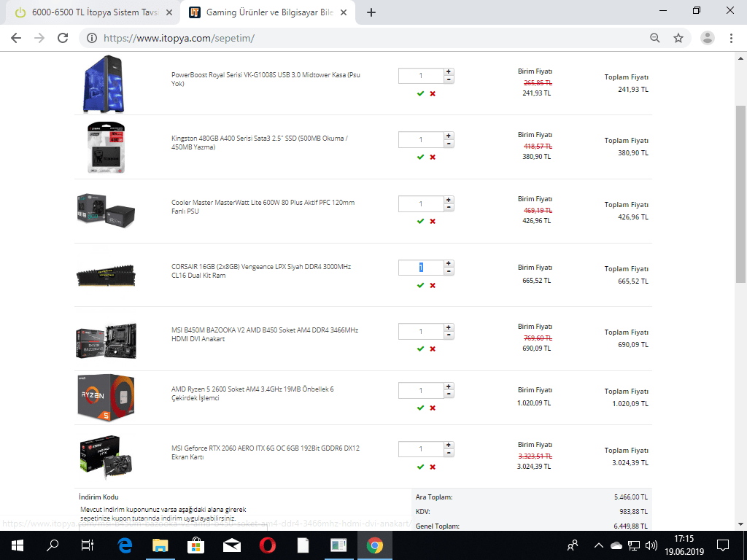
Task: Remove PowerBoost Royal Kasa with red X
Action: click(x=433, y=94)
